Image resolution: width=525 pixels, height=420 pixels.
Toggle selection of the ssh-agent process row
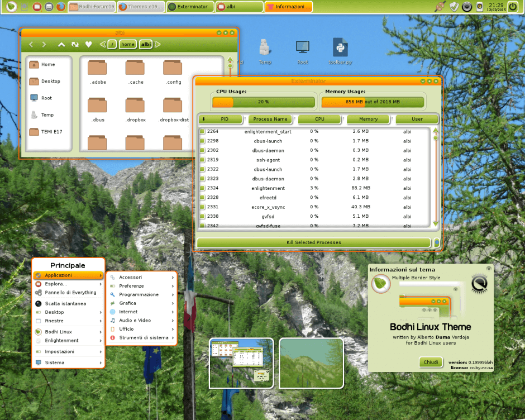coord(203,160)
